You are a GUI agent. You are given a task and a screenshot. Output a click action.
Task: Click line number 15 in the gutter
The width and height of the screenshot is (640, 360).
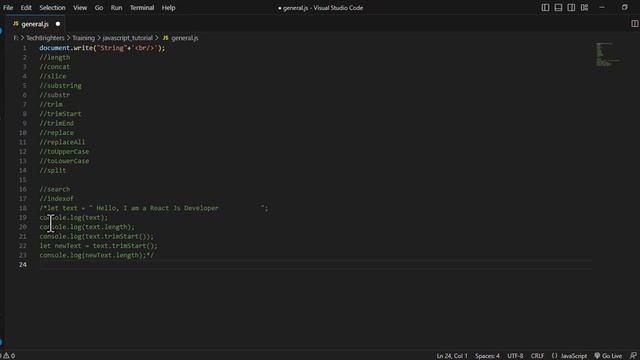tap(23, 180)
